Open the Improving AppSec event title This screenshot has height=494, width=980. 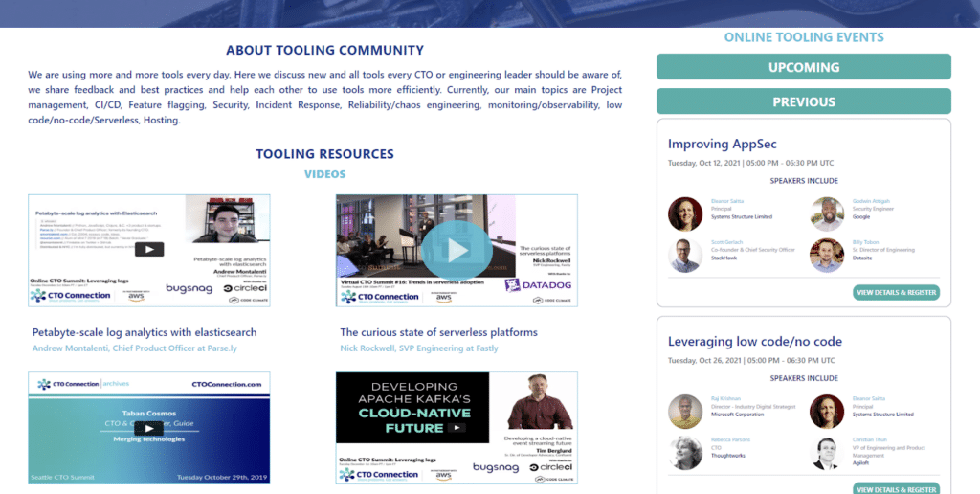(x=722, y=144)
